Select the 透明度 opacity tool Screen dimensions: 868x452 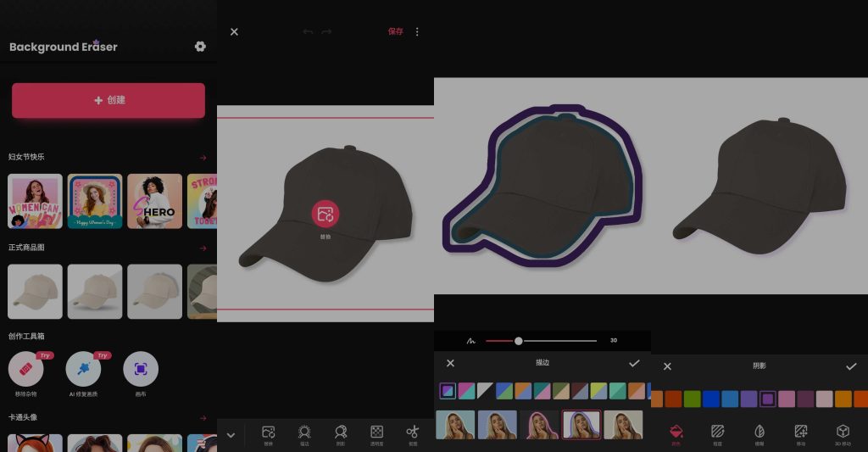point(377,432)
